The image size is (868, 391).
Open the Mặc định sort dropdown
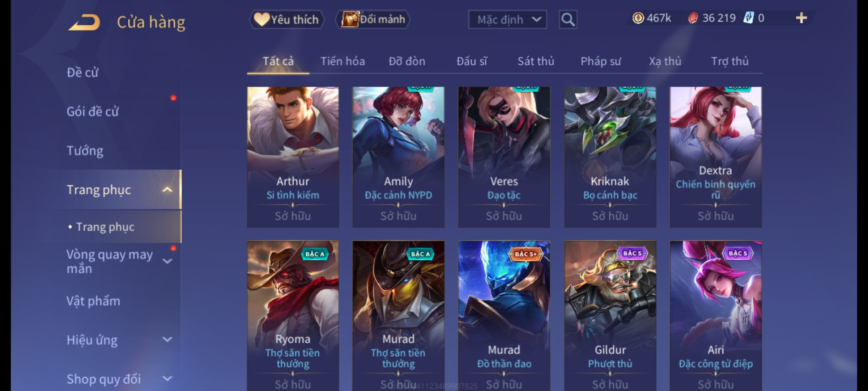click(x=507, y=20)
